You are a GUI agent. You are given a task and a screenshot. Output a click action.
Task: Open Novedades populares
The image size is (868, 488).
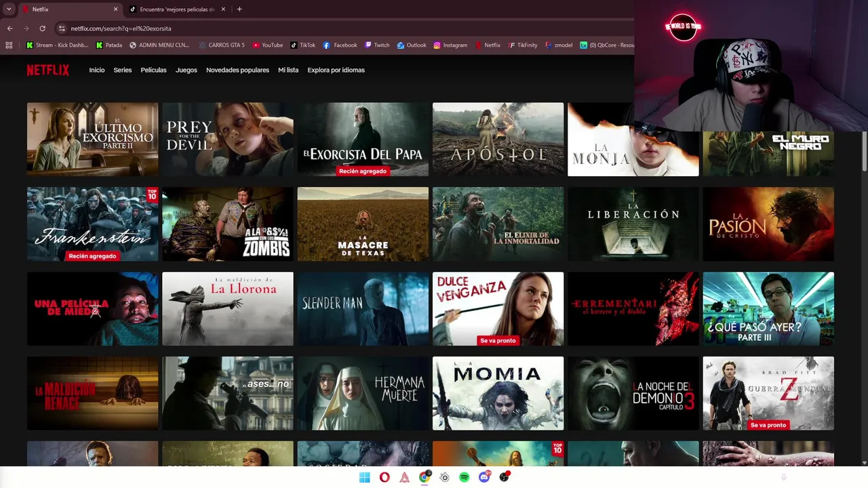point(237,70)
